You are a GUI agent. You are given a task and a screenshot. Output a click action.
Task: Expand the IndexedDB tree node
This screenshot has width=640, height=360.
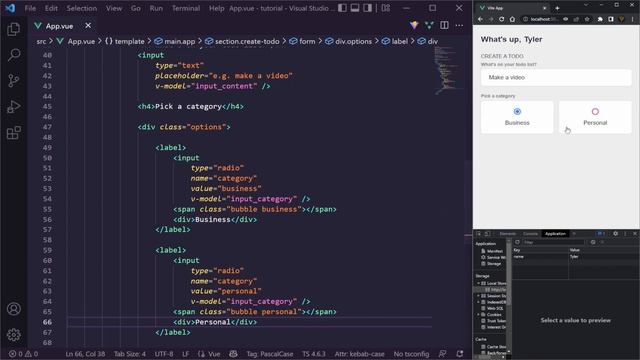pyautogui.click(x=478, y=302)
